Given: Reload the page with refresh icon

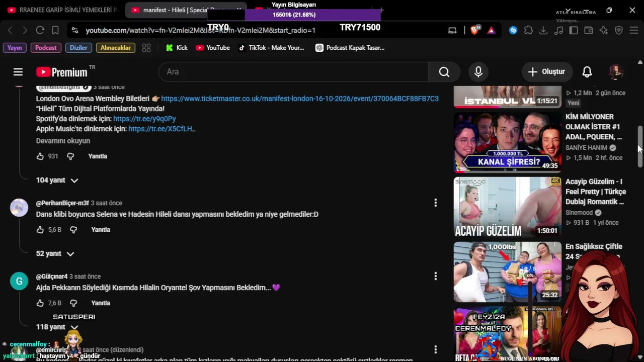Looking at the screenshot, I should 40,30.
